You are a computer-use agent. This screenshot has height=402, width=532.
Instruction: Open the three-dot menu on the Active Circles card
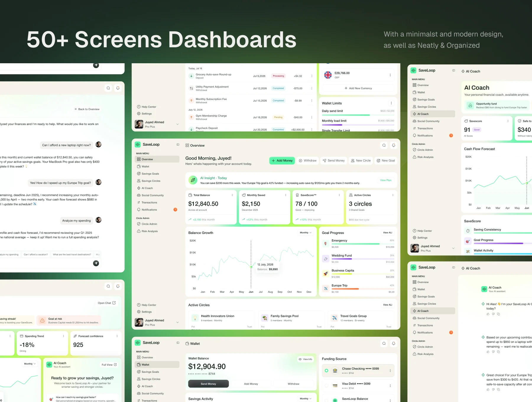392,195
